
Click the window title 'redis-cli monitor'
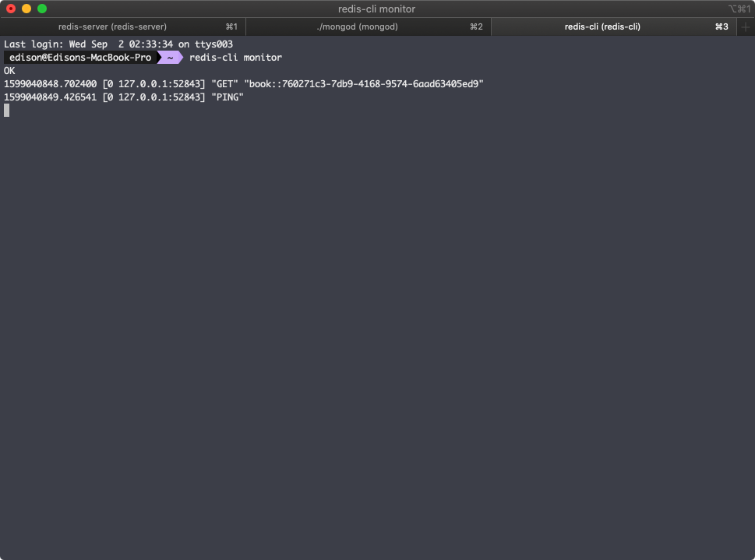tap(376, 9)
